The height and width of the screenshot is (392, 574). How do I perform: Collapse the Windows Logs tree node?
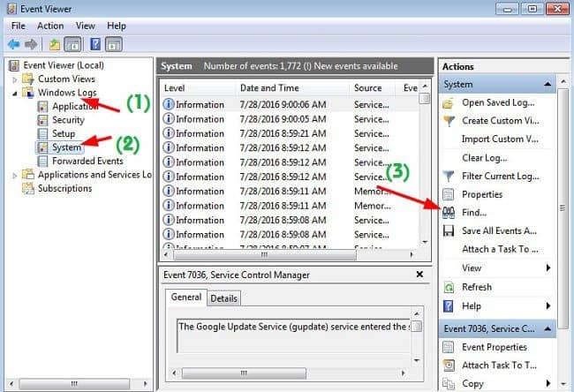click(15, 93)
